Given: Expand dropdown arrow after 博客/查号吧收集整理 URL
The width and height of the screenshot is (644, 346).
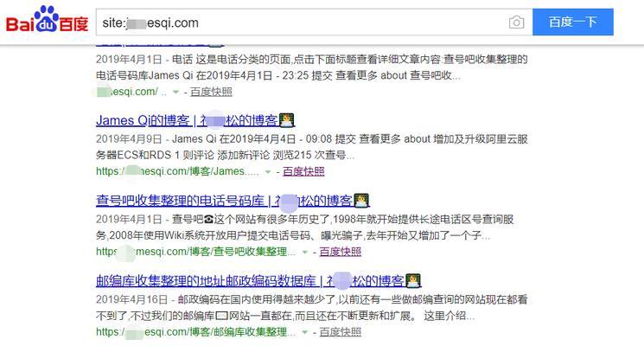Looking at the screenshot, I should (305, 252).
